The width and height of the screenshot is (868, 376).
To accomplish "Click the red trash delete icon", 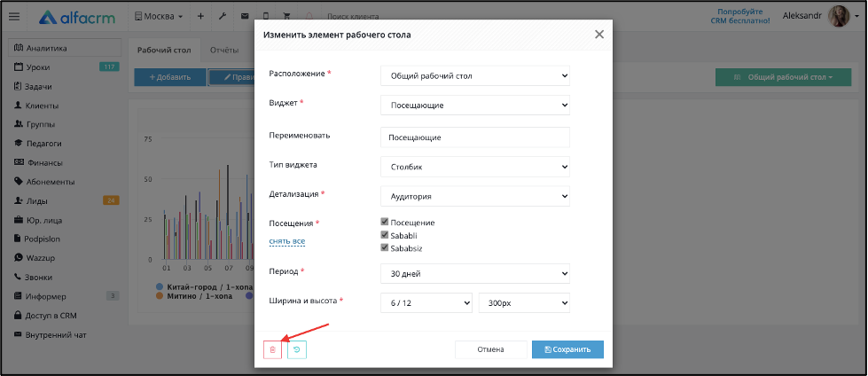I will [272, 349].
